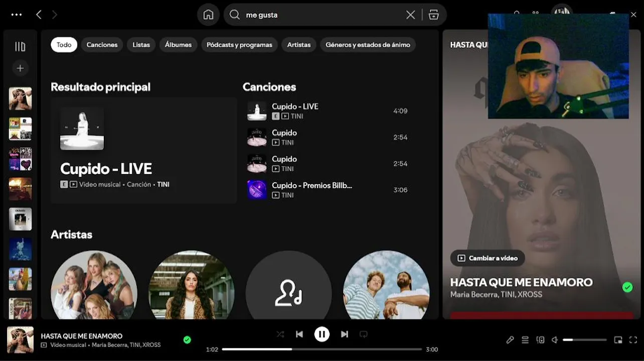Image resolution: width=644 pixels, height=361 pixels.
Task: Open the connect to device icon
Action: (540, 340)
